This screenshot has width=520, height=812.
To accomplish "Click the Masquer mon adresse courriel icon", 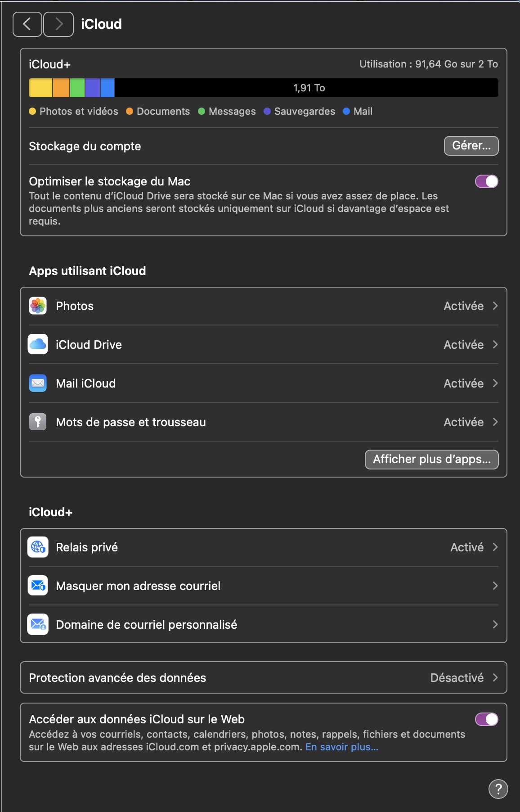I will [38, 586].
